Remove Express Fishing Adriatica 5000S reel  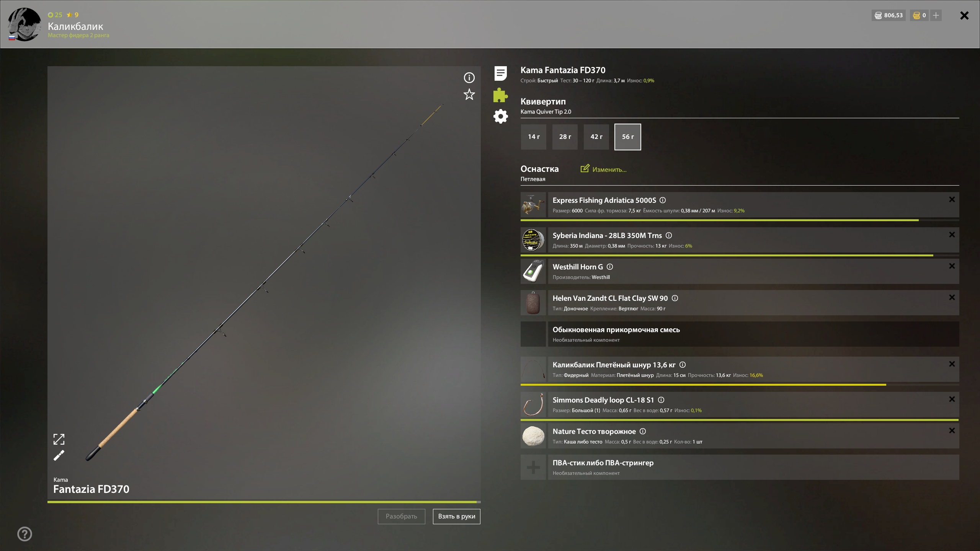click(x=952, y=199)
